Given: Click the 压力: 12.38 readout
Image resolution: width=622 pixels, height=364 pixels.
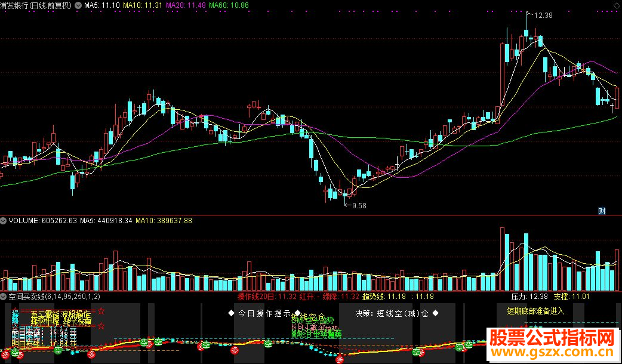Looking at the screenshot, I should tap(529, 296).
